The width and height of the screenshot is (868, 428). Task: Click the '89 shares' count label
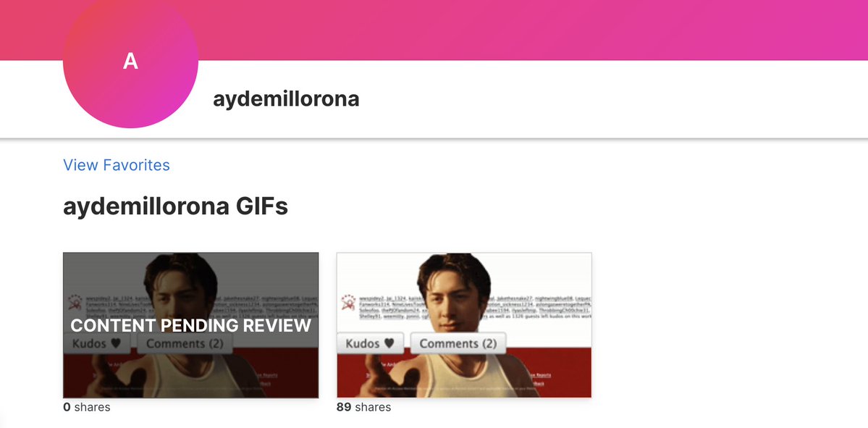(363, 408)
